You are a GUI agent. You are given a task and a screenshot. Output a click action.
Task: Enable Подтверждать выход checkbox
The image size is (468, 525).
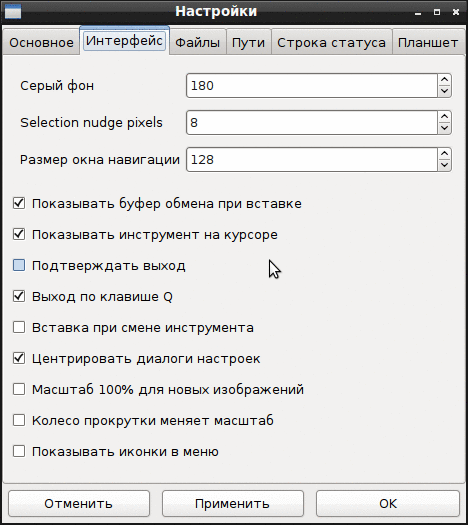click(19, 265)
